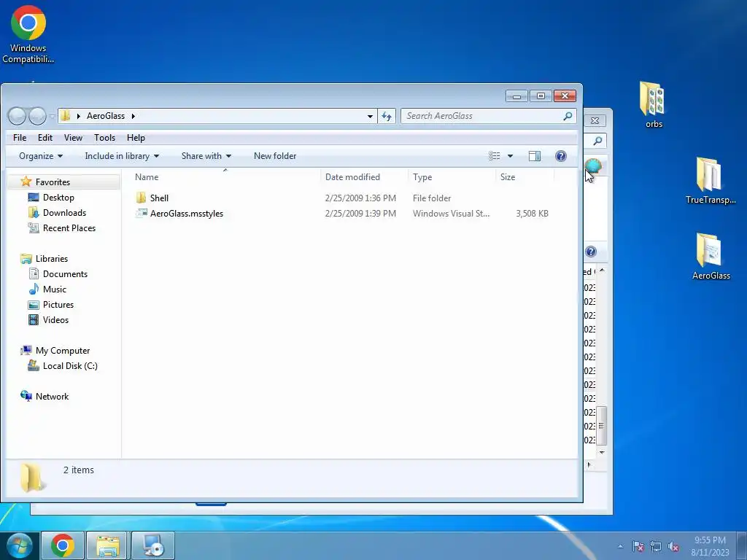The width and height of the screenshot is (747, 560).
Task: Open Downloads in Favorites
Action: (x=64, y=212)
